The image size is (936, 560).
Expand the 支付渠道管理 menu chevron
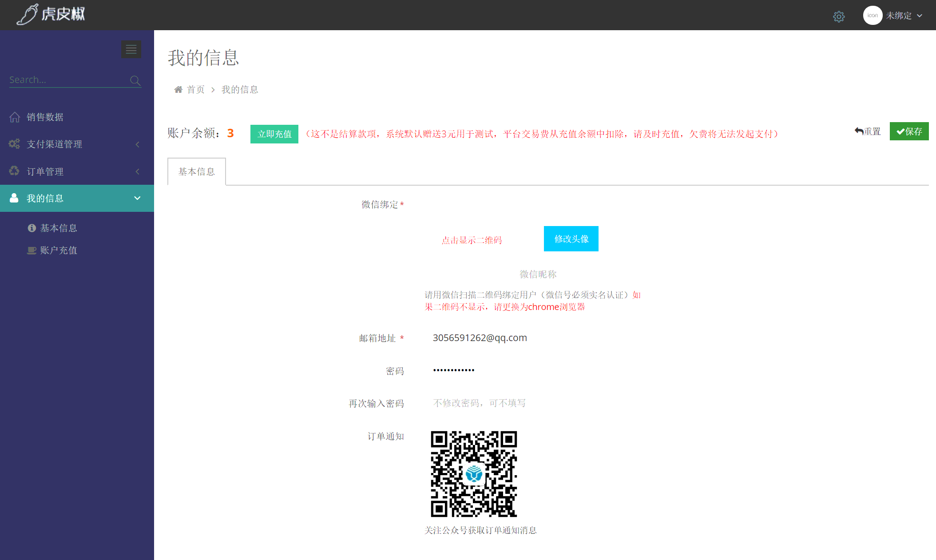point(137,144)
